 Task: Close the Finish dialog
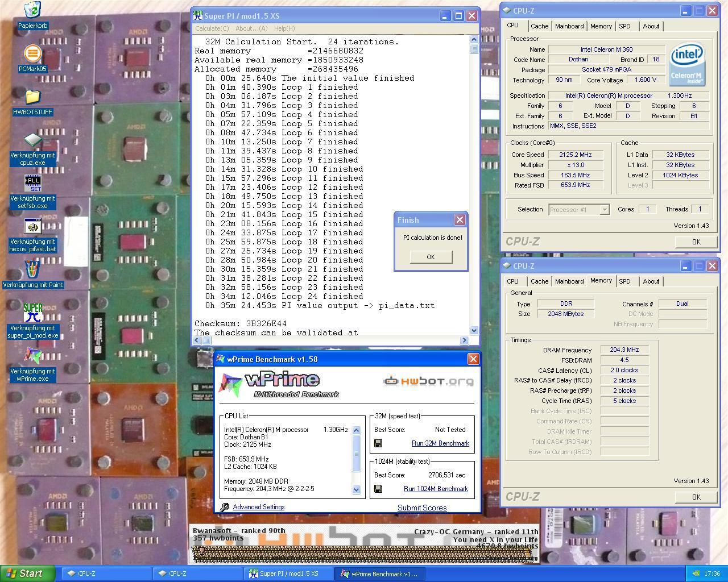[460, 219]
